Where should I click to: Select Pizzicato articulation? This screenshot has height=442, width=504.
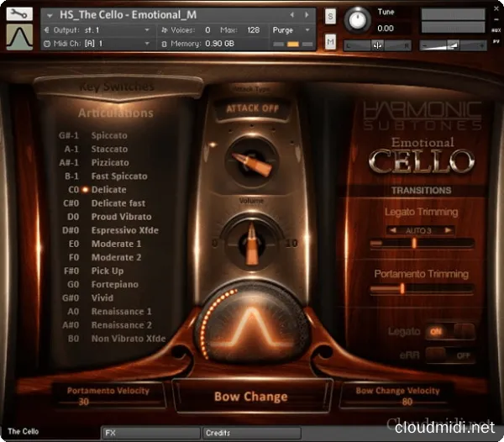[x=110, y=163]
